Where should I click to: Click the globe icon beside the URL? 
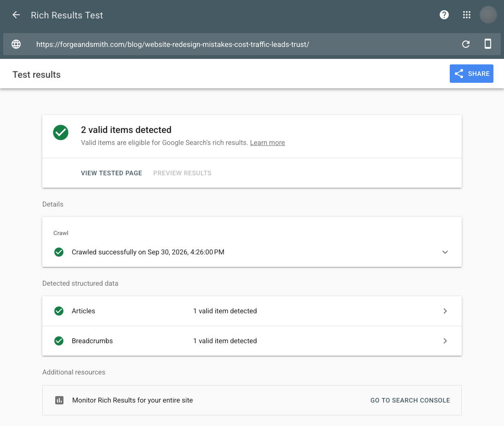[16, 44]
